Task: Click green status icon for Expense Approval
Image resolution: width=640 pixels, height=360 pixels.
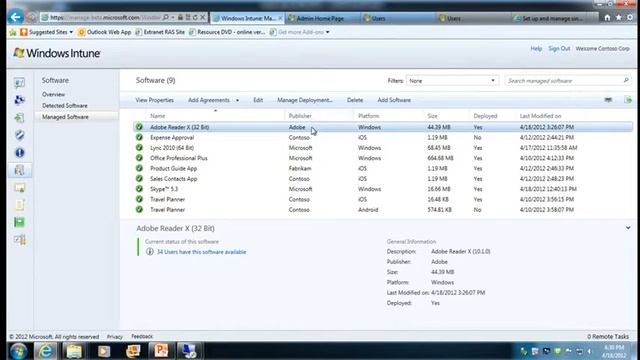Action: tap(139, 138)
